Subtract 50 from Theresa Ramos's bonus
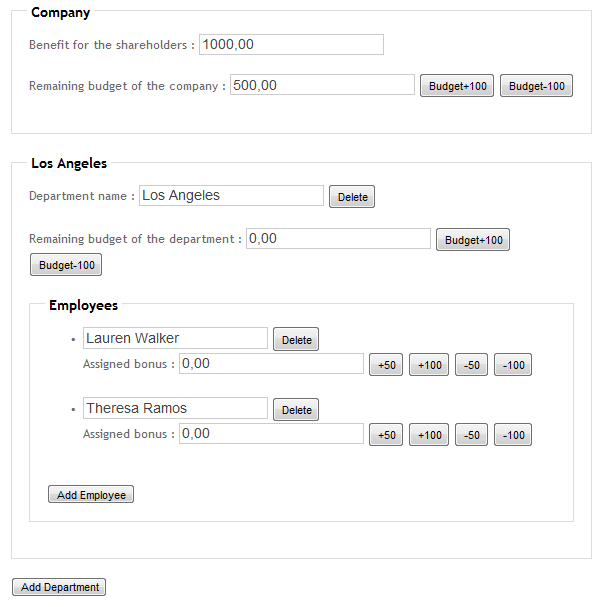This screenshot has height=607, width=606. click(471, 435)
